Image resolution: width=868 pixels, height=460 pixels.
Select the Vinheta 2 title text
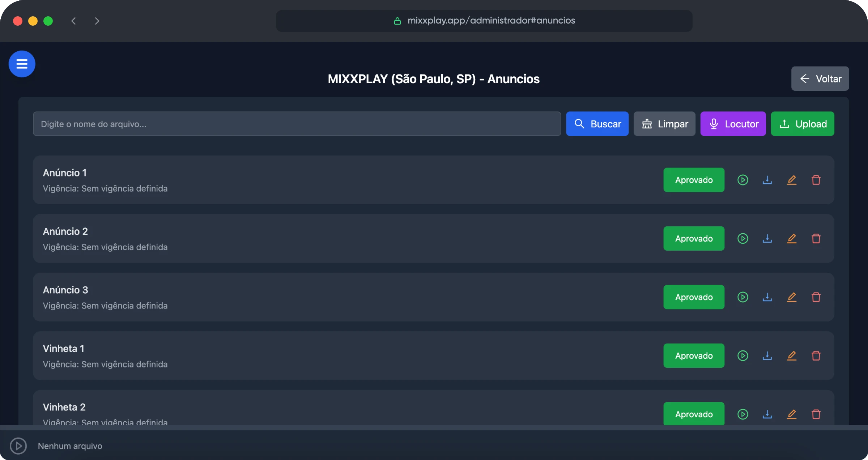point(64,407)
